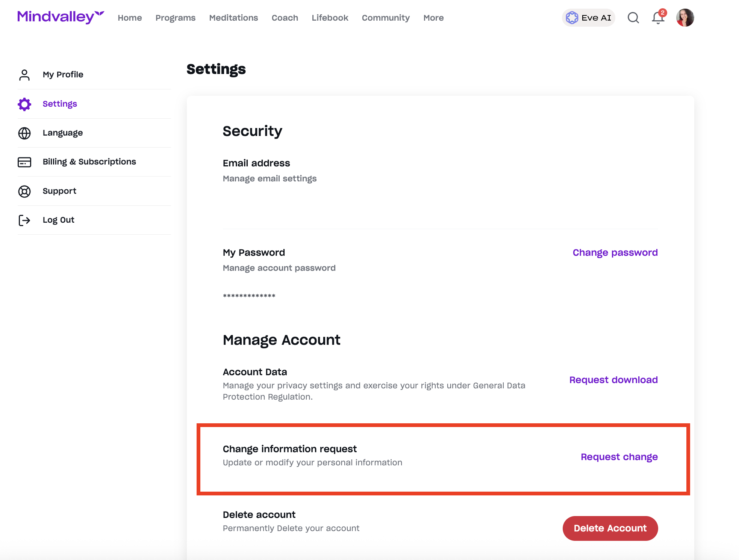Image resolution: width=739 pixels, height=560 pixels.
Task: Click the Change password link
Action: pos(615,252)
